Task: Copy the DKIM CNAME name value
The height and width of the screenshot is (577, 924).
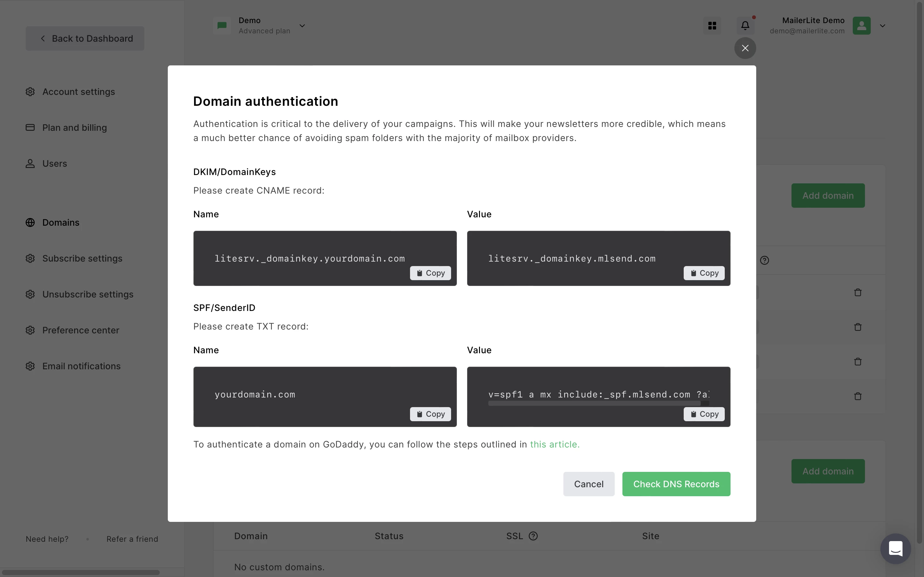Action: 430,273
